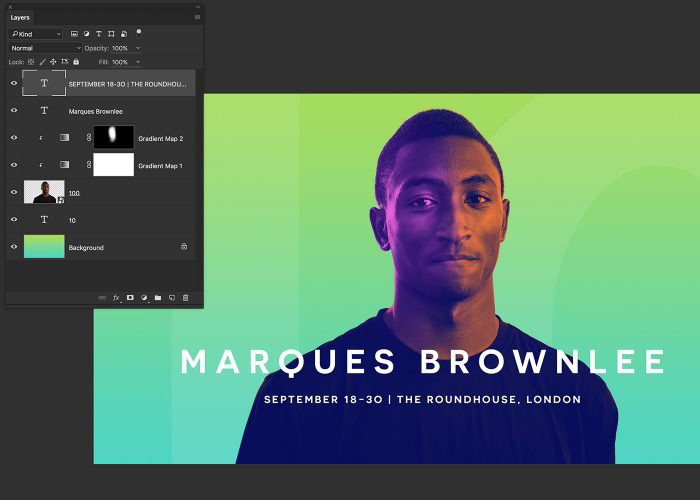Create a new group using the folder icon
This screenshot has width=700, height=500.
(x=158, y=298)
